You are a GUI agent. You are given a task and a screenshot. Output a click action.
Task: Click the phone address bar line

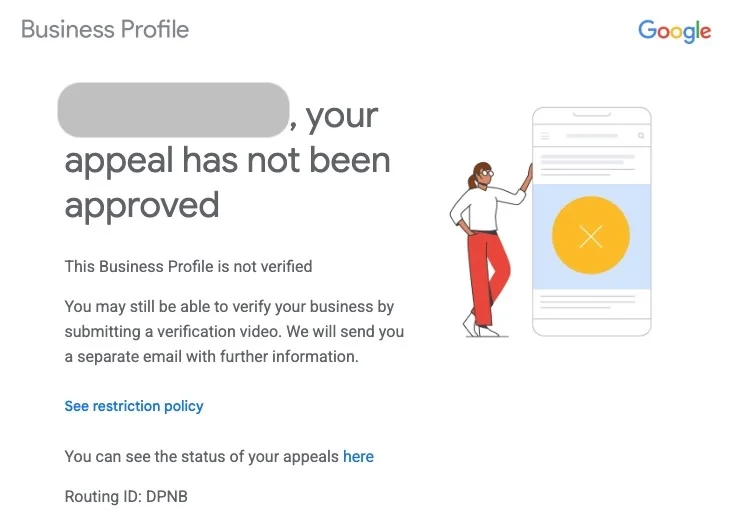591,136
